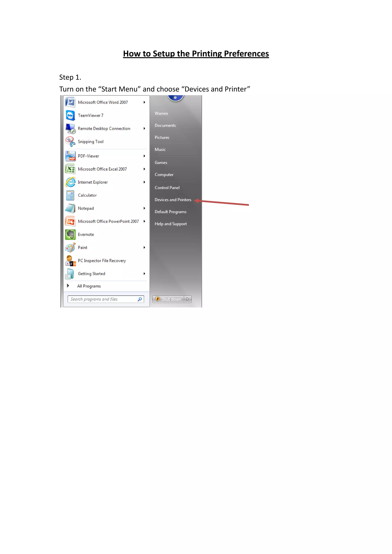Image resolution: width=392 pixels, height=554 pixels.
Task: Click the PC Inspector File Recovery icon
Action: [x=70, y=261]
